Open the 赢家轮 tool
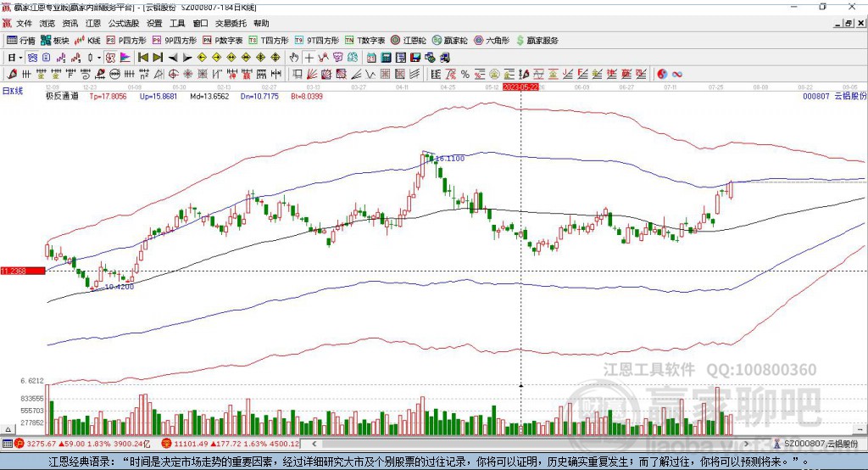The height and width of the screenshot is (470, 868). (449, 41)
